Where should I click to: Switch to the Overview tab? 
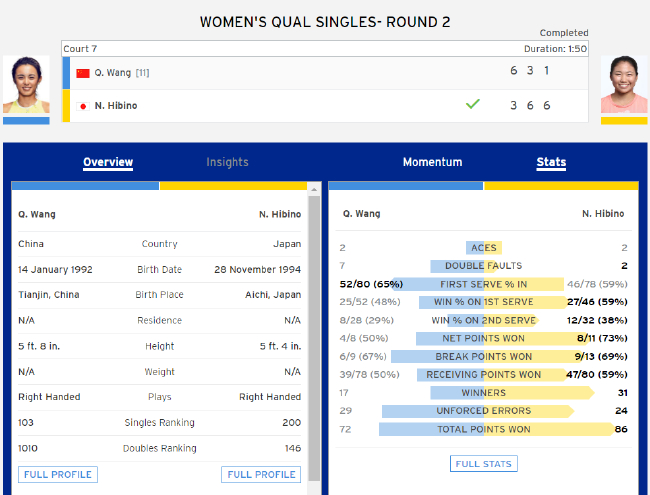click(108, 162)
